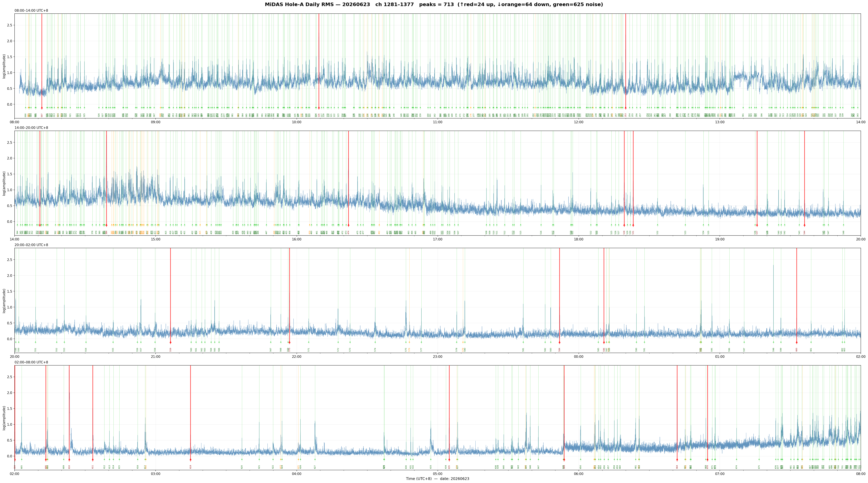Select the red peak marker labeled 544
868x483 pixels.
pyautogui.click(x=804, y=225)
